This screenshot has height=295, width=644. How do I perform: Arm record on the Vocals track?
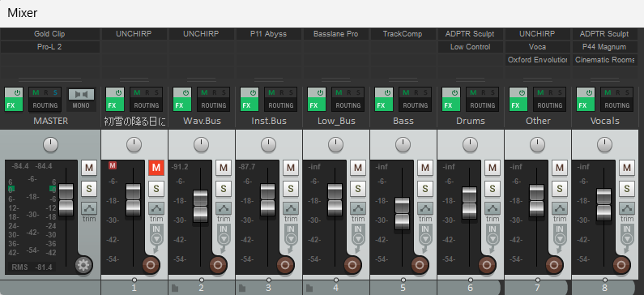622,265
